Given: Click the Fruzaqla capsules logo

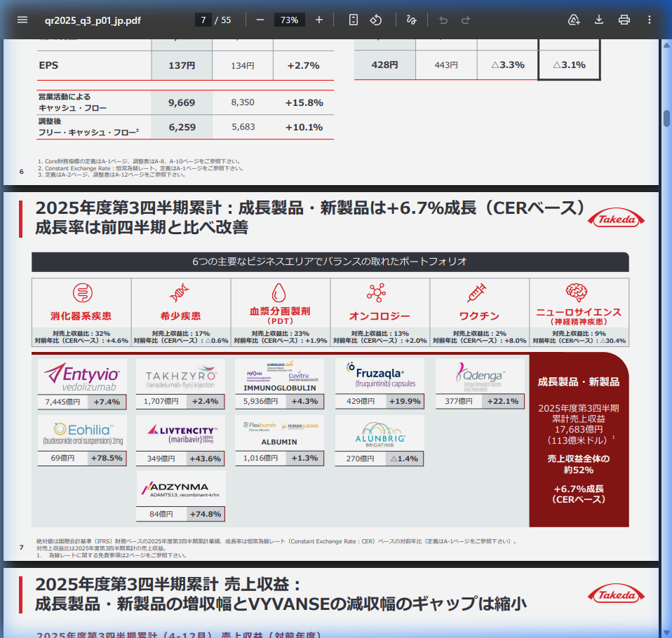Looking at the screenshot, I should tap(379, 376).
